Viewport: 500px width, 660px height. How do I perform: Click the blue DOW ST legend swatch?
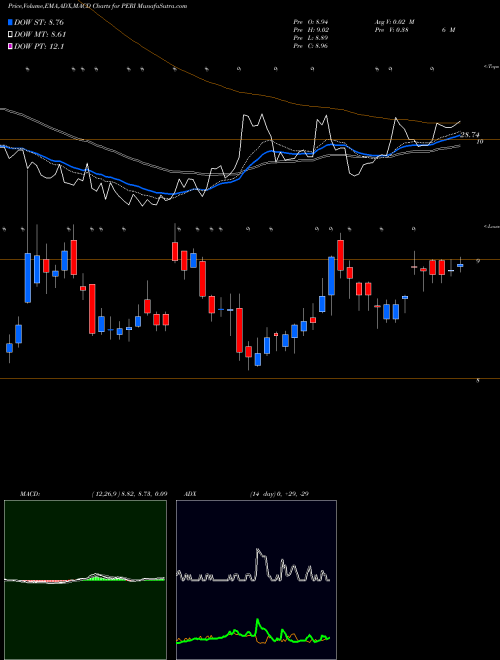pyautogui.click(x=10, y=22)
